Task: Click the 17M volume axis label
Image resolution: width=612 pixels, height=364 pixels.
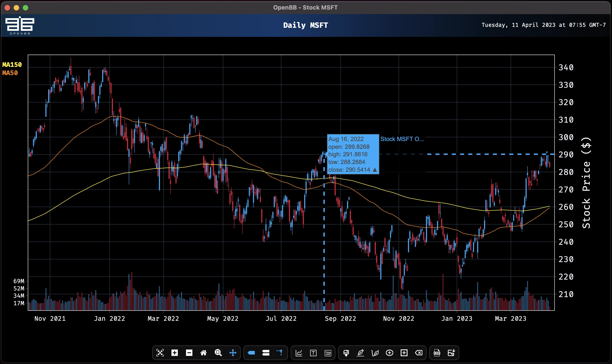Action: pyautogui.click(x=19, y=303)
